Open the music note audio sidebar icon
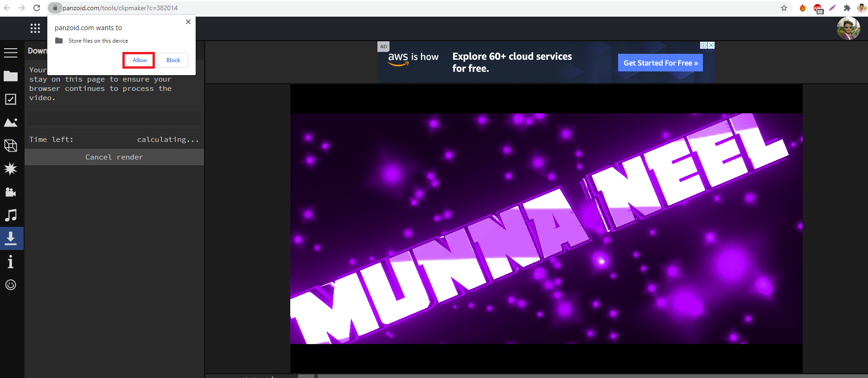Image resolution: width=868 pixels, height=378 pixels. coord(11,215)
